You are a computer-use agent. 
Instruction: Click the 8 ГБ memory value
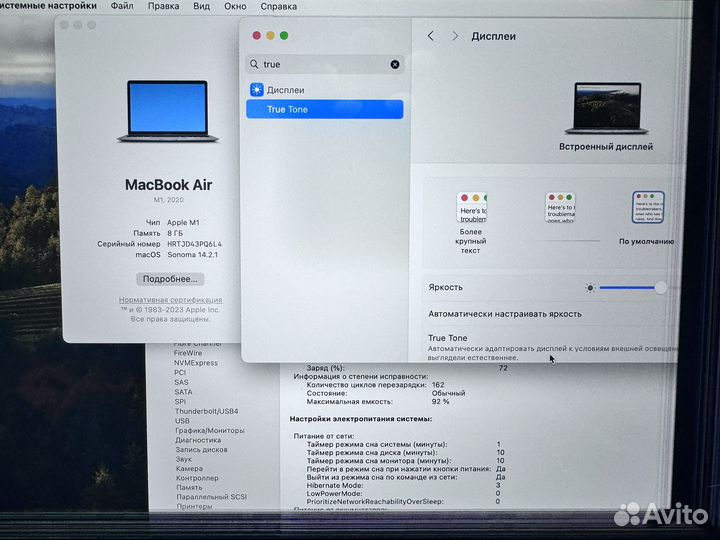tap(175, 233)
